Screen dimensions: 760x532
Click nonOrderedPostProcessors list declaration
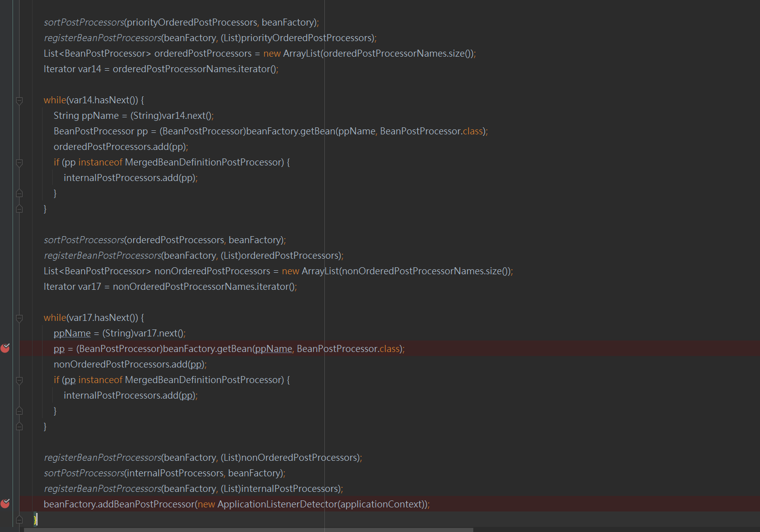[x=278, y=271]
